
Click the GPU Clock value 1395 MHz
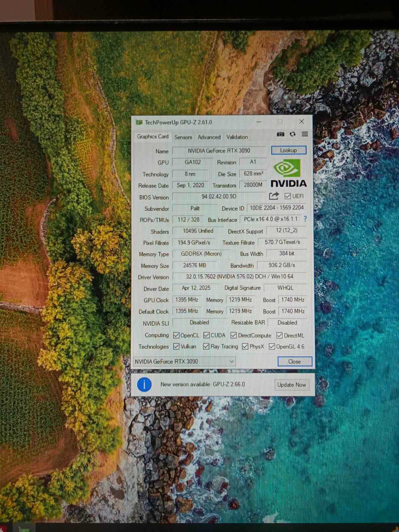coord(187,300)
